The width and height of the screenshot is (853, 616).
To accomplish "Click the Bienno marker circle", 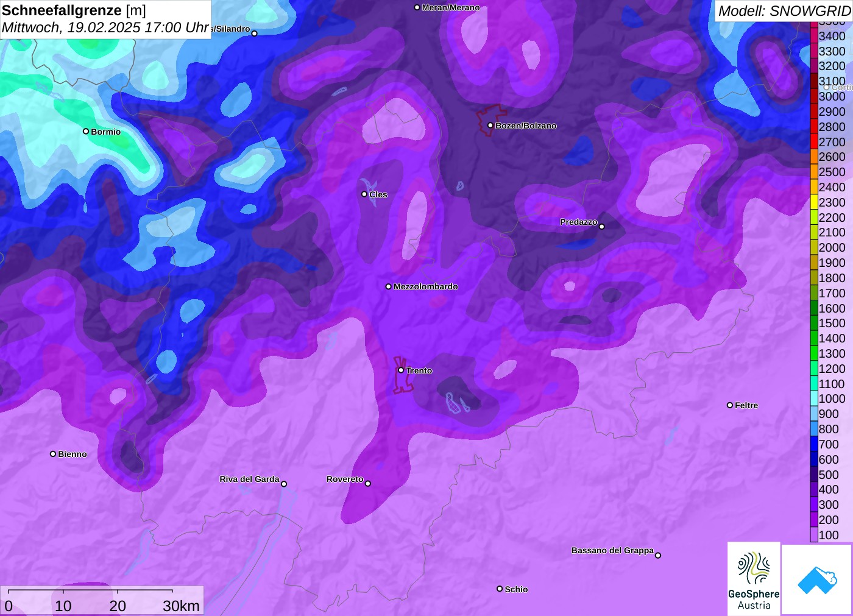I will point(53,454).
